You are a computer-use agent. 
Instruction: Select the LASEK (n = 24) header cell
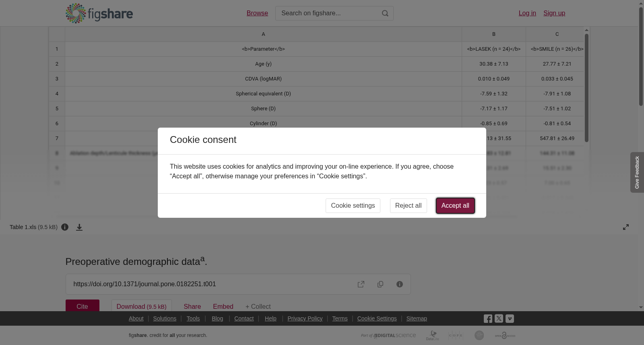[494, 49]
